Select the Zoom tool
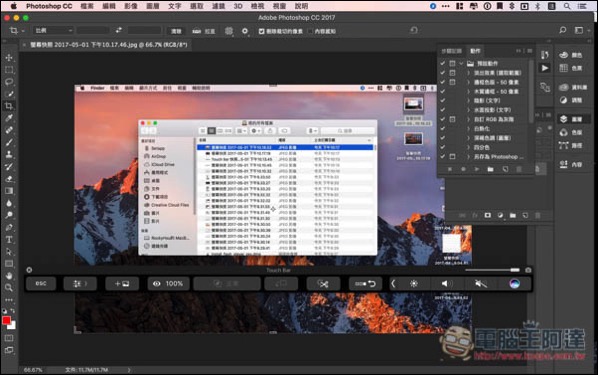Viewport: 598px width, 375px height. (x=9, y=288)
